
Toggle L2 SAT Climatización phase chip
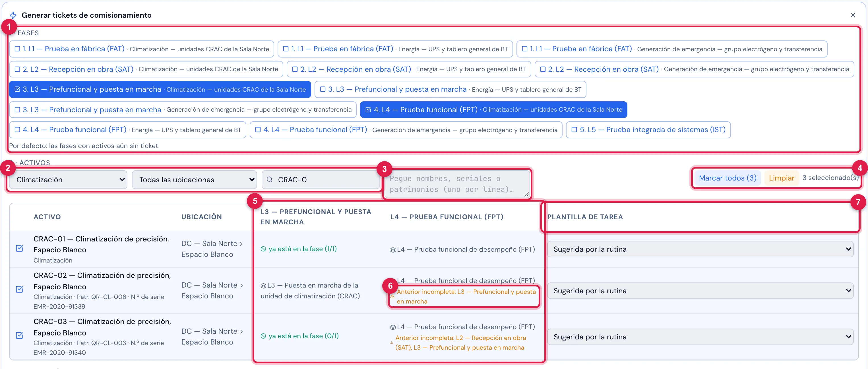pyautogui.click(x=146, y=69)
